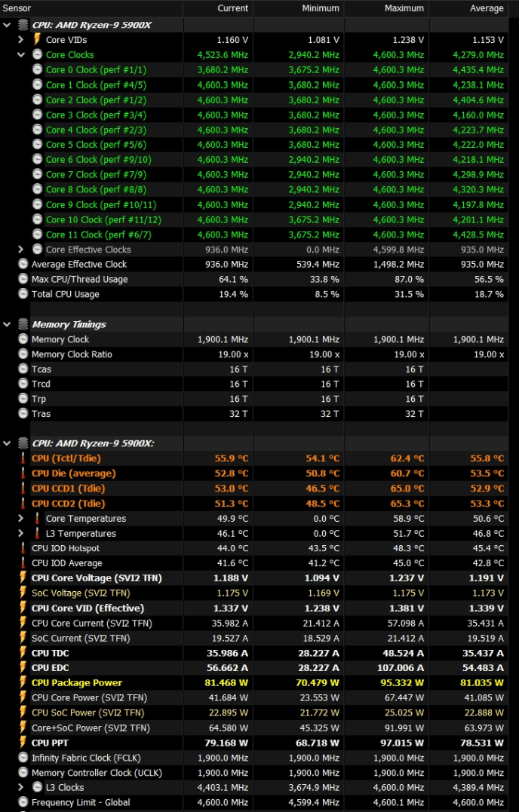Collapse the Memory Timings section
This screenshot has height=812, width=519.
(8, 324)
